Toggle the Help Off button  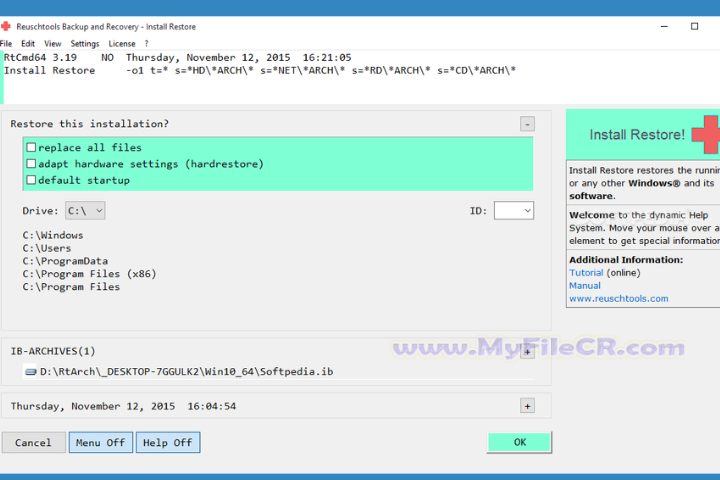168,442
